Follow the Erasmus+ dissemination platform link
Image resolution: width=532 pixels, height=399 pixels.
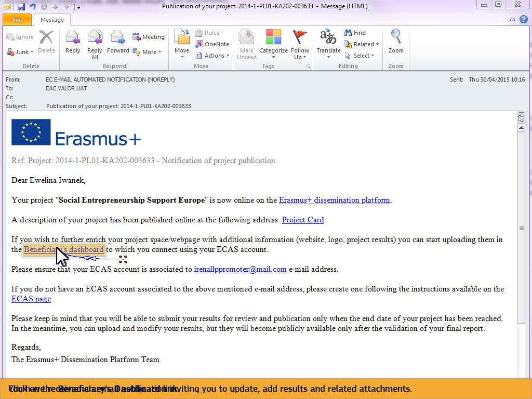click(335, 200)
